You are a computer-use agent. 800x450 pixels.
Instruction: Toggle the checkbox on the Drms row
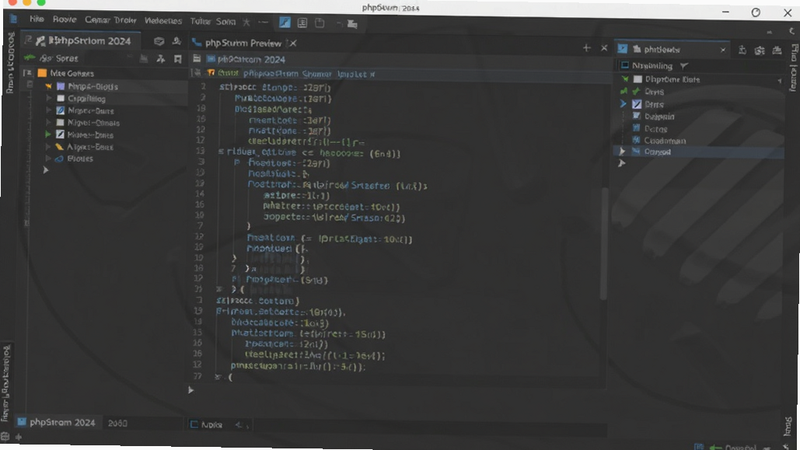pyautogui.click(x=637, y=104)
